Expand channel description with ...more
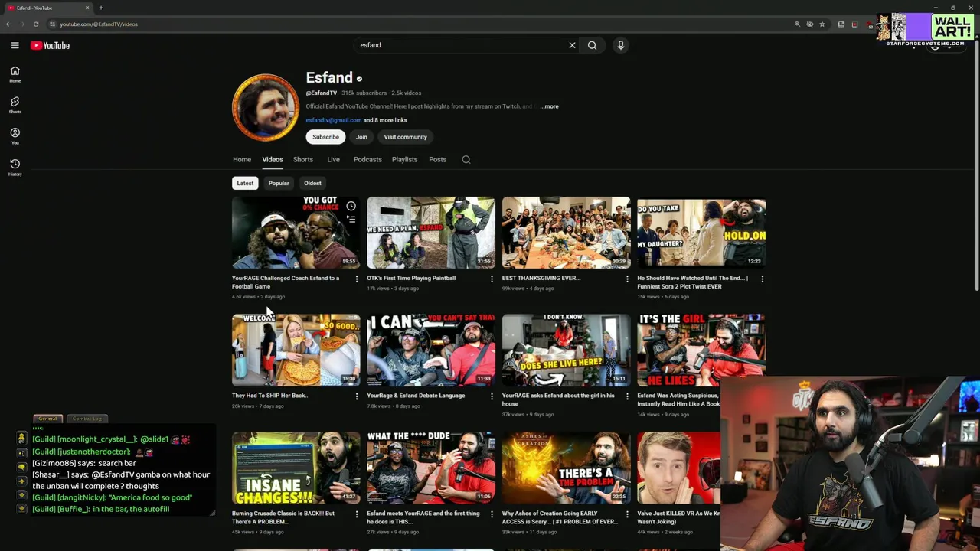The width and height of the screenshot is (980, 551). (x=550, y=106)
